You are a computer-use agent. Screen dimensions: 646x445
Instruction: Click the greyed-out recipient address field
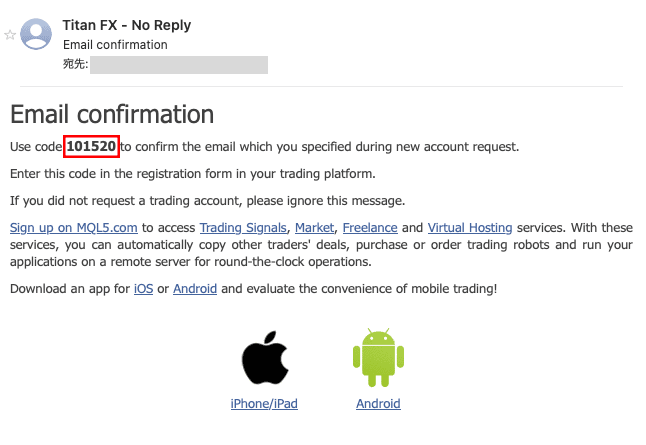tap(180, 65)
